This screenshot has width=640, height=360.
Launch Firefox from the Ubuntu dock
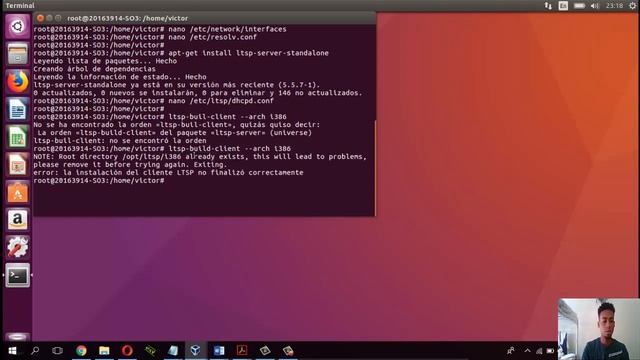(x=18, y=82)
